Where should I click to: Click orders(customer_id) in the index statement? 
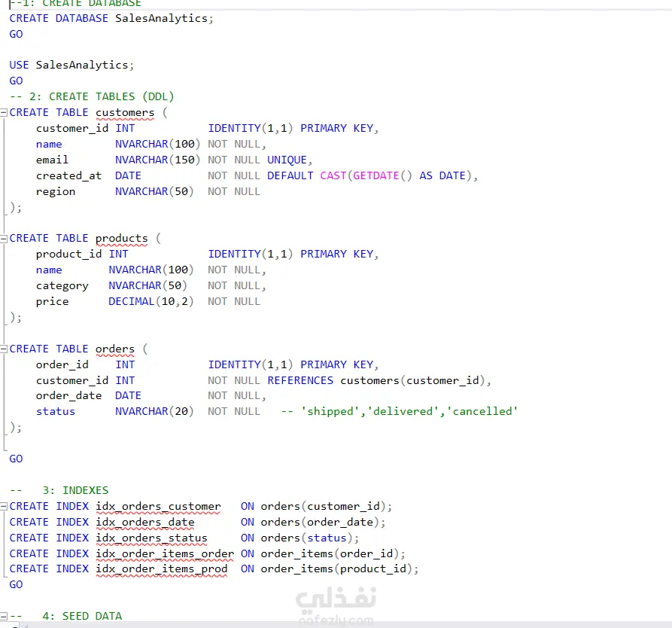click(x=323, y=506)
